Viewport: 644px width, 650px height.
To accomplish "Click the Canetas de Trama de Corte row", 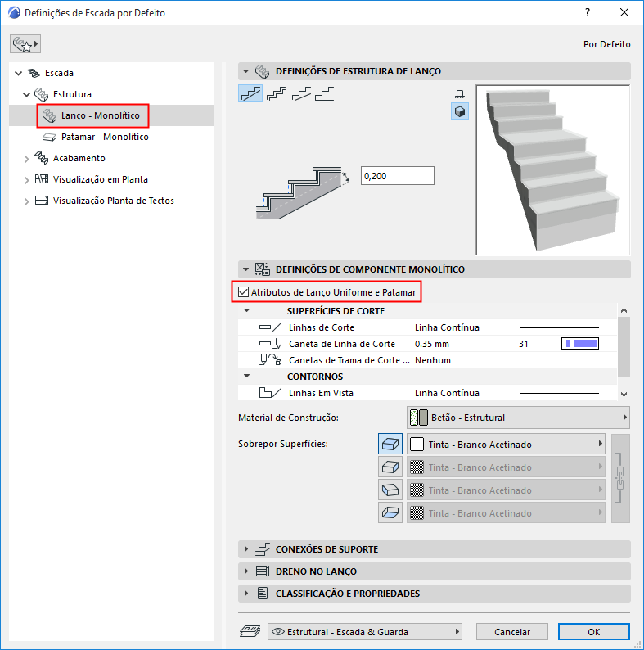I will point(427,360).
